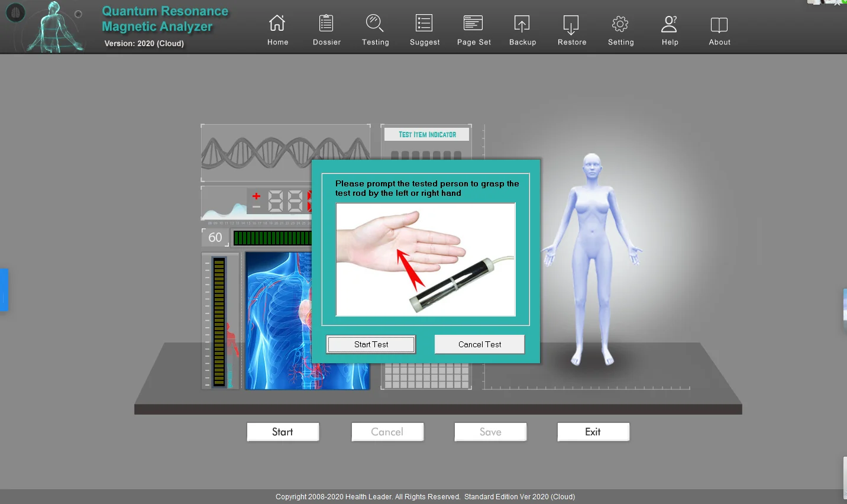Click the analyzer logo emblem
847x504 pixels.
coord(15,12)
